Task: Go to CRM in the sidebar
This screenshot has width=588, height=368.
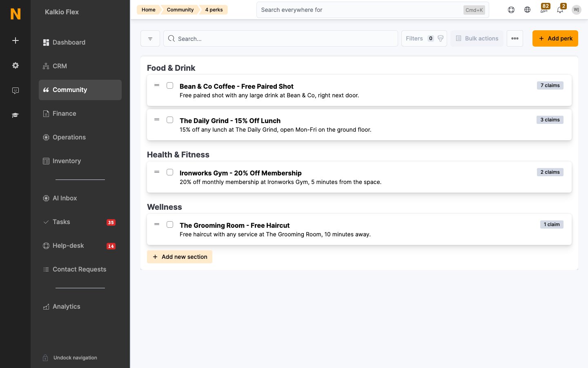Action: coord(80,66)
